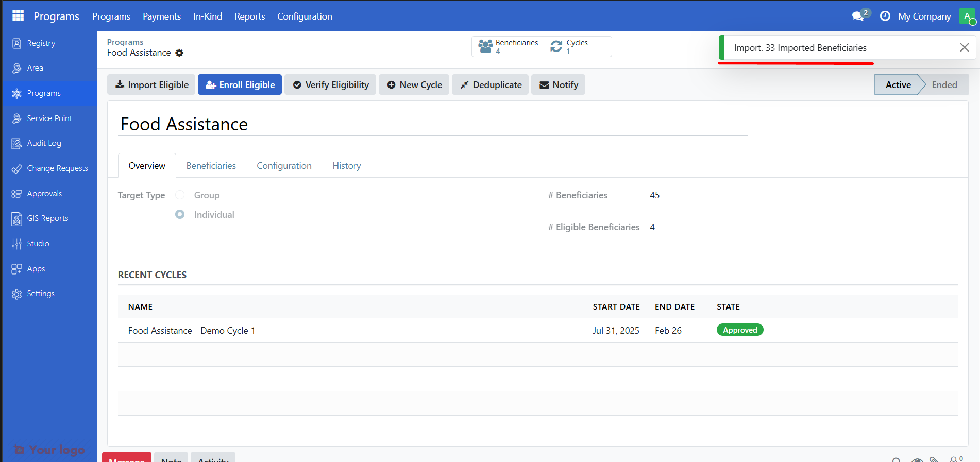Image resolution: width=980 pixels, height=462 pixels.
Task: Set program status to Ended
Action: coord(944,85)
